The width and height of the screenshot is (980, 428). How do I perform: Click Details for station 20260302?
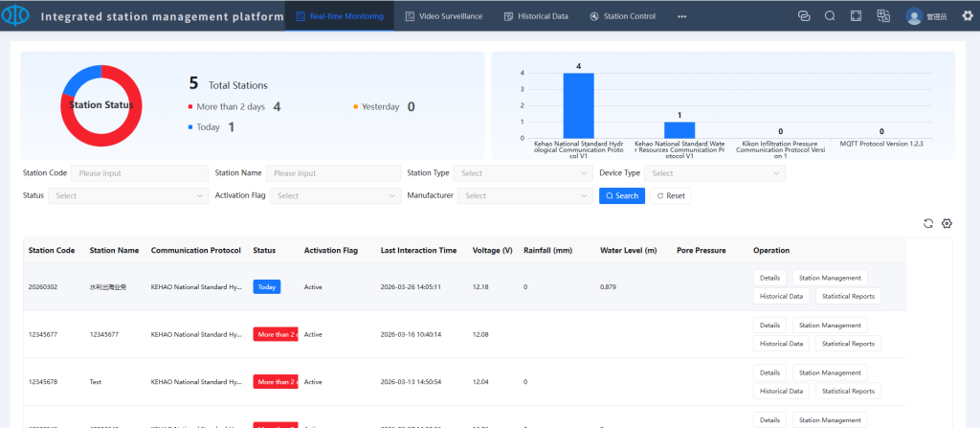click(x=769, y=278)
